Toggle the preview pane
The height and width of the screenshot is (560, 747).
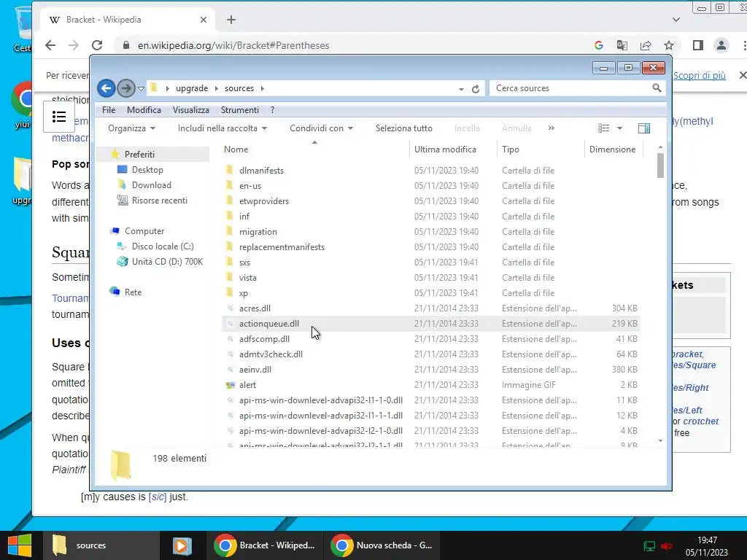click(x=644, y=128)
